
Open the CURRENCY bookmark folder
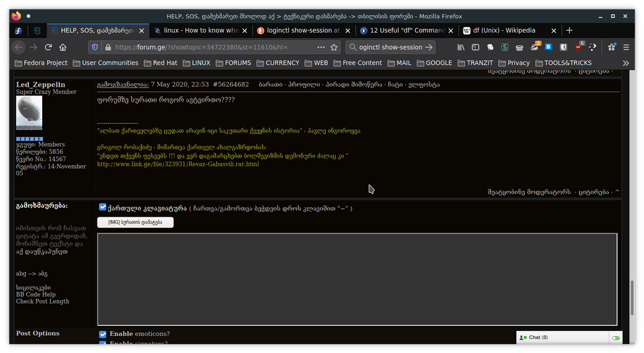pyautogui.click(x=278, y=63)
